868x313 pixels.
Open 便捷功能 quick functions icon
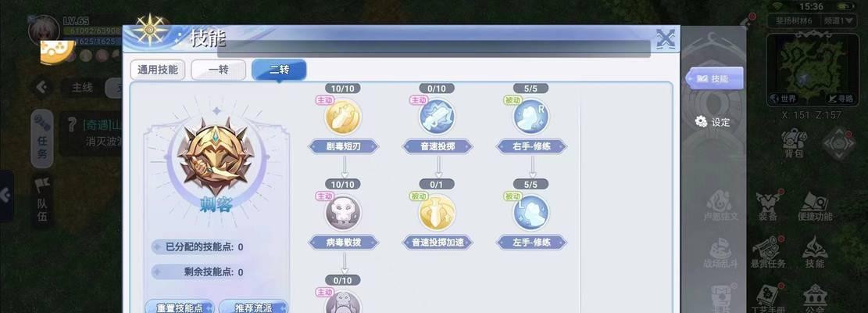[x=815, y=207]
